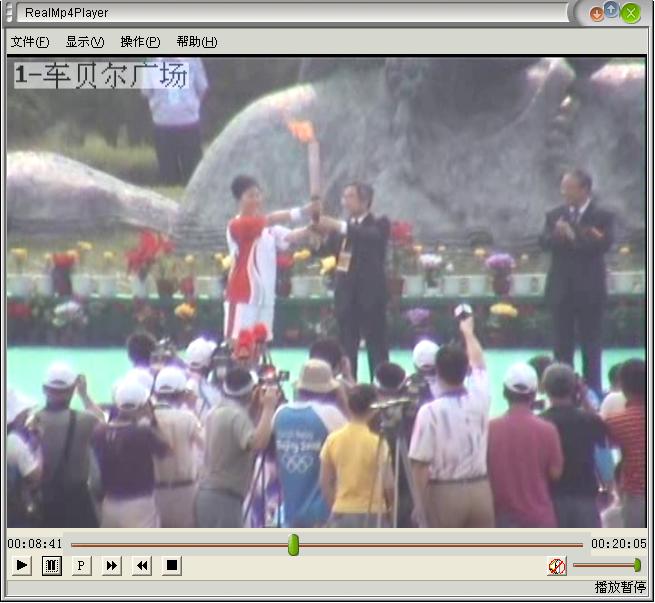This screenshot has height=603, width=655.
Task: Open the 显示(V) menu
Action: [84, 42]
